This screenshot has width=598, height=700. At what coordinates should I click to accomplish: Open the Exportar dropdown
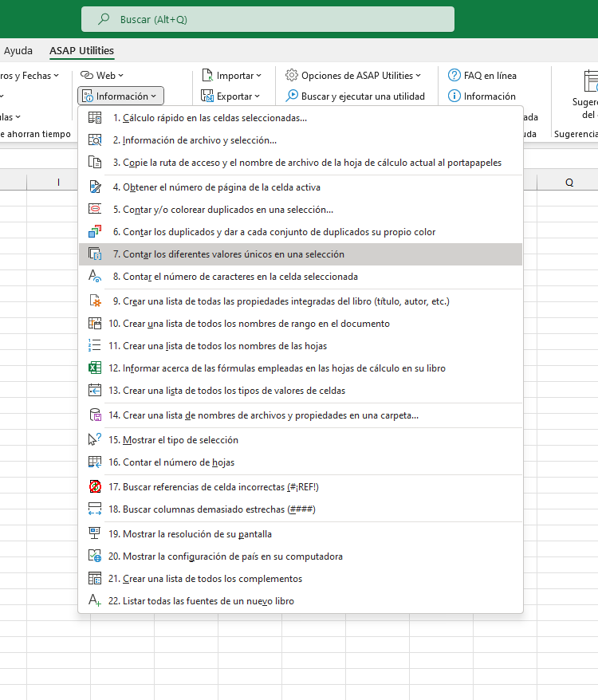[x=230, y=96]
